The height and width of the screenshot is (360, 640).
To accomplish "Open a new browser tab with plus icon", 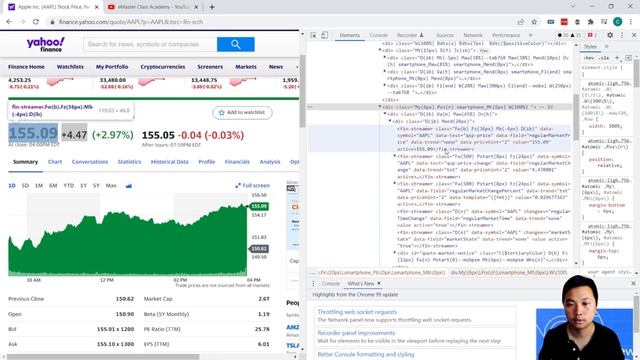I will 212,7.
